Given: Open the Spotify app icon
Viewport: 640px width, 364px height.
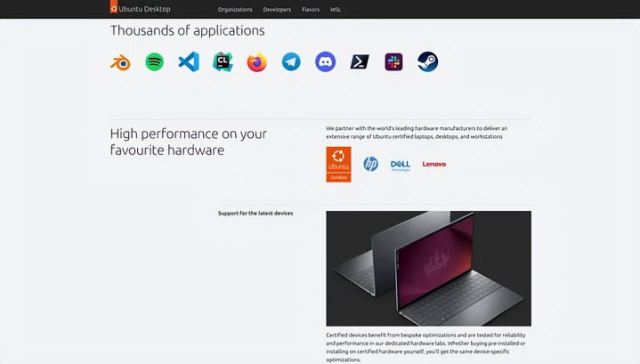Looking at the screenshot, I should tap(155, 62).
